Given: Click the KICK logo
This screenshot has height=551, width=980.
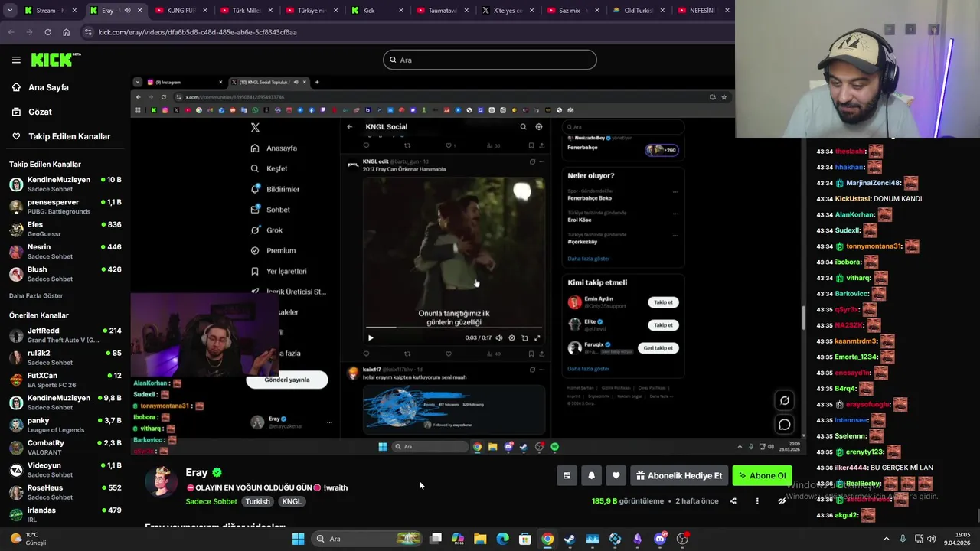Looking at the screenshot, I should [x=56, y=60].
